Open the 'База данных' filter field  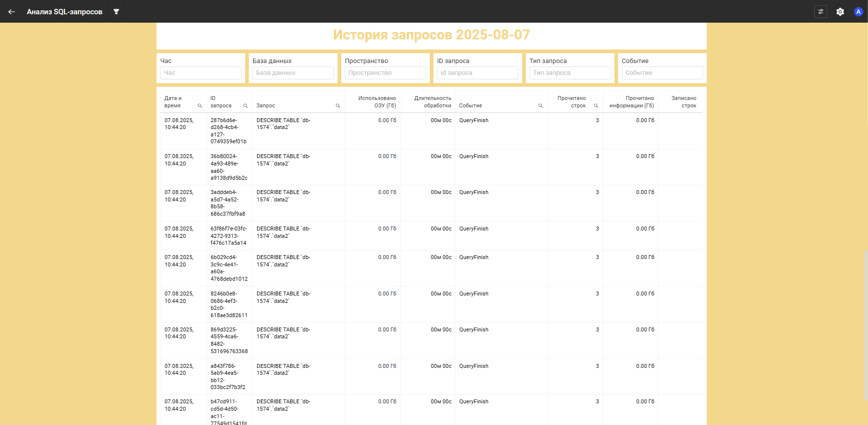point(293,73)
